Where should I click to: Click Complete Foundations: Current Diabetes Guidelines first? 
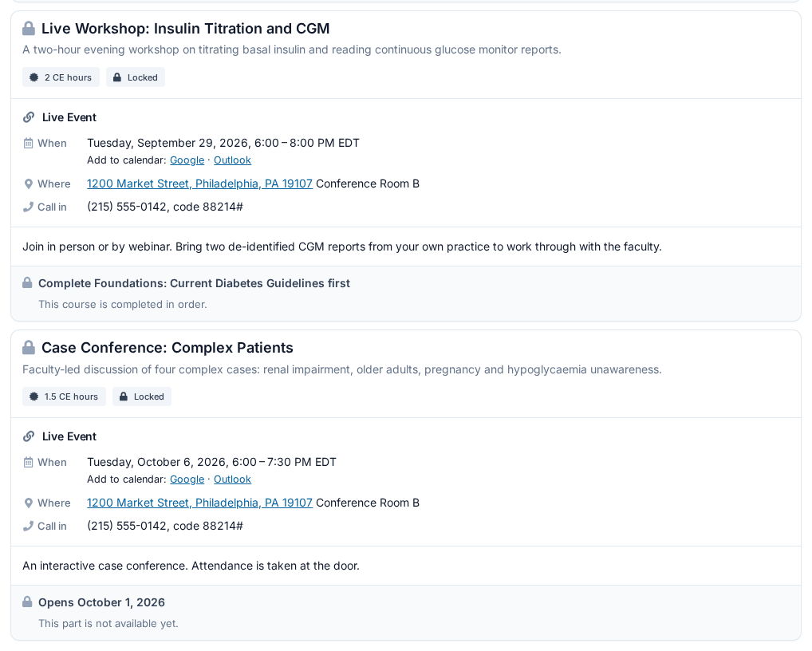tap(194, 283)
